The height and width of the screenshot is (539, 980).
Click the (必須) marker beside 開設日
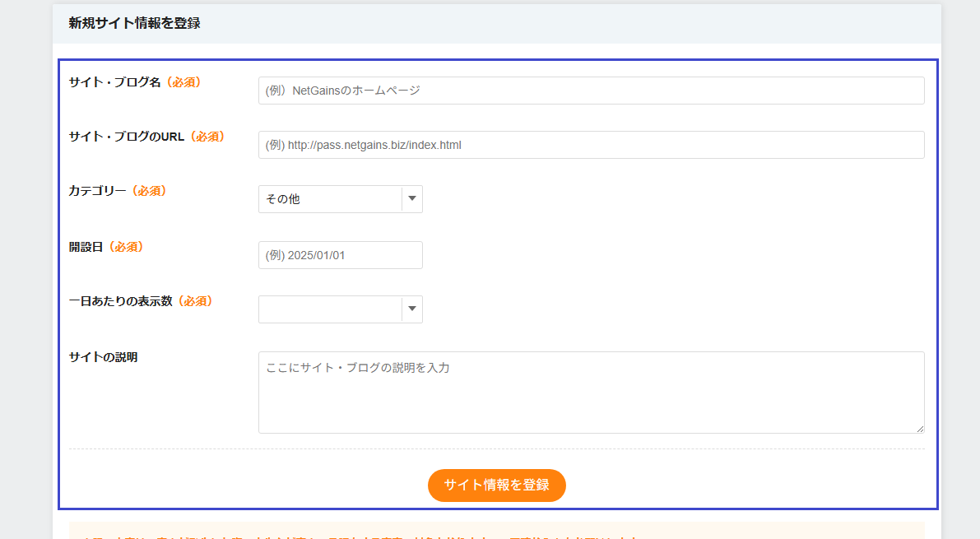pyautogui.click(x=126, y=247)
